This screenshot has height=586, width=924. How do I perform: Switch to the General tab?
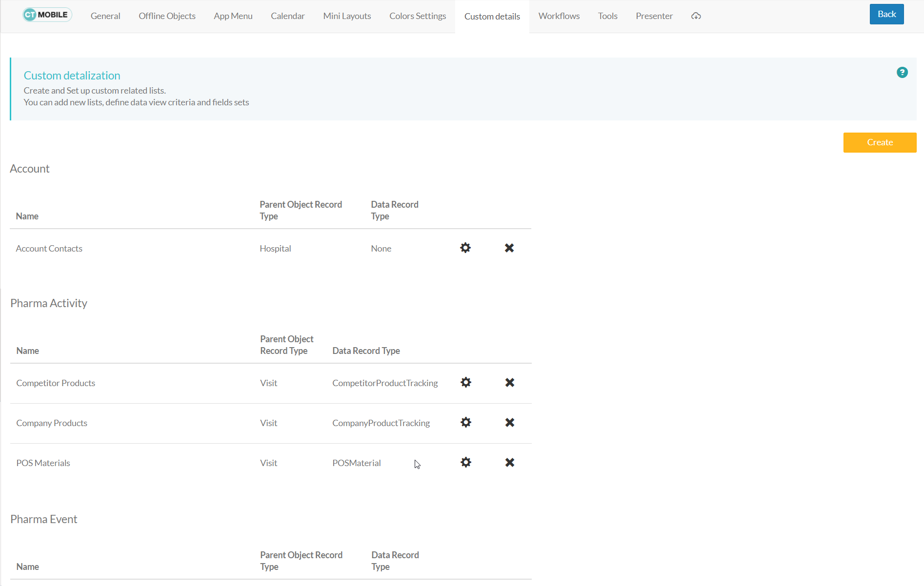105,16
